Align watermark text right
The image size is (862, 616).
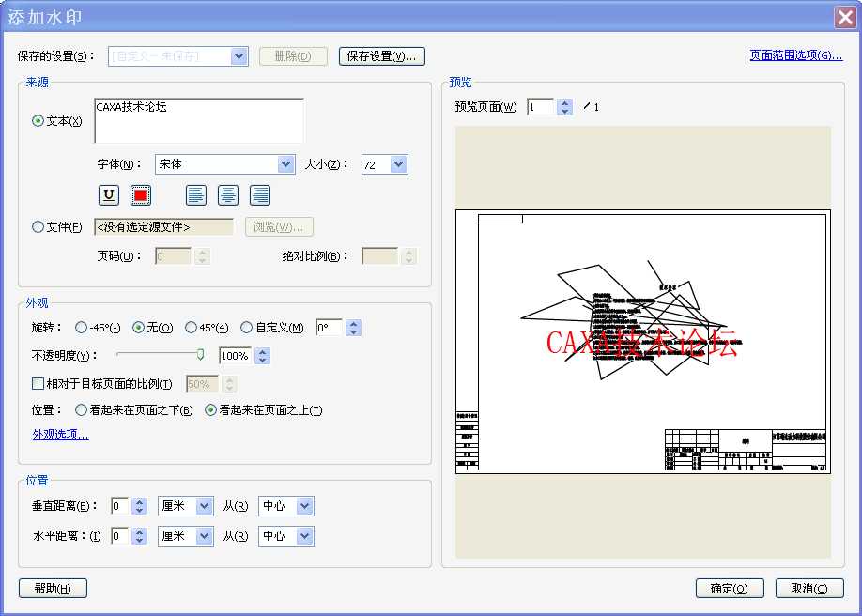point(260,194)
